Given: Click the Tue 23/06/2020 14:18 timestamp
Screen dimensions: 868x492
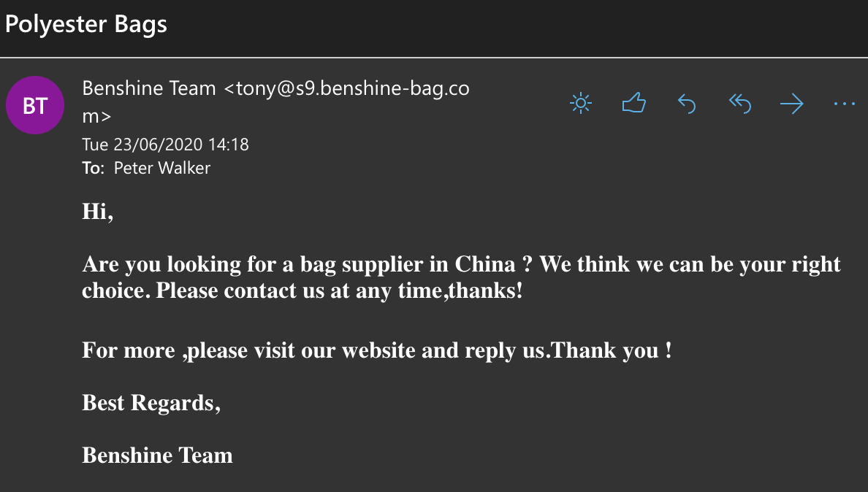Looking at the screenshot, I should tap(165, 145).
